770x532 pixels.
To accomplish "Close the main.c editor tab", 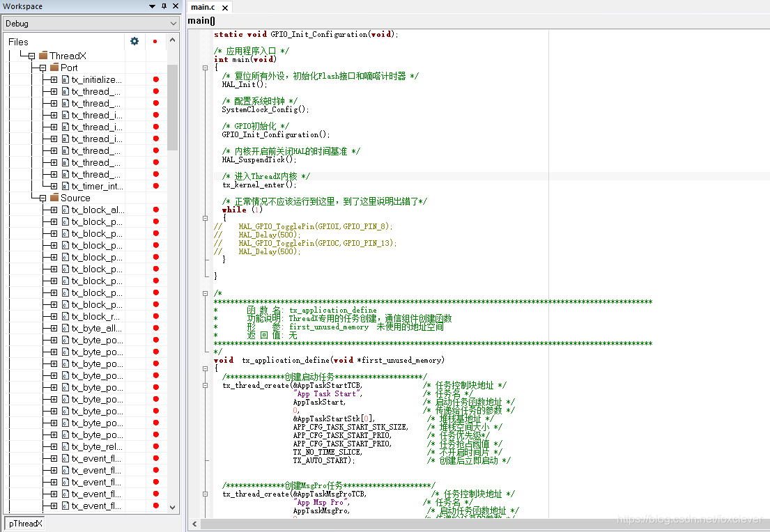I will pos(224,8).
